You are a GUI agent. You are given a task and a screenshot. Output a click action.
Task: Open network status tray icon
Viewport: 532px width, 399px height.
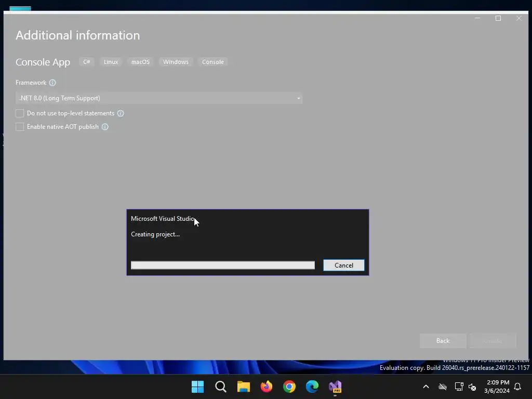point(459,387)
